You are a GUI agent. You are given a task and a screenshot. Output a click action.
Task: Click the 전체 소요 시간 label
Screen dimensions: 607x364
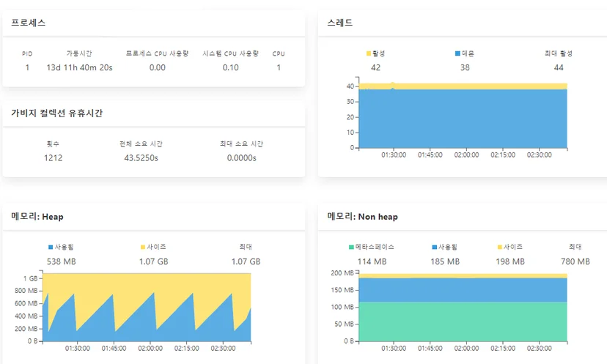tap(141, 144)
